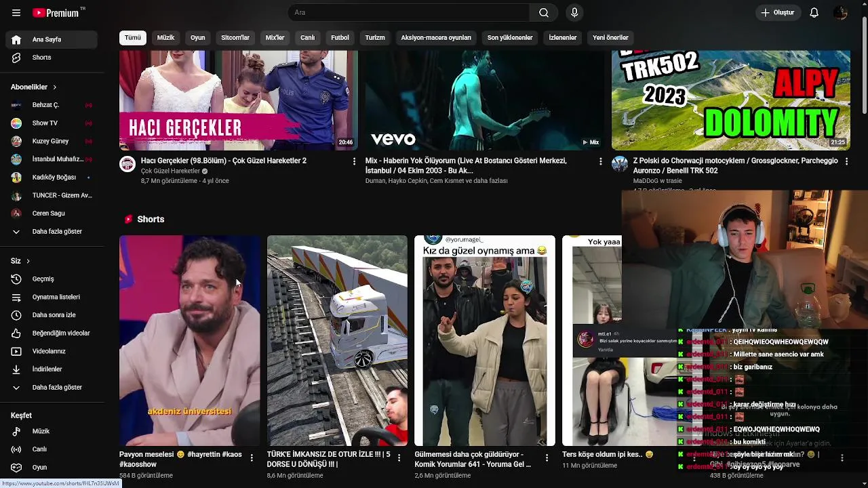868x488 pixels.
Task: Select the Son yüklenenler chip
Action: (x=510, y=38)
